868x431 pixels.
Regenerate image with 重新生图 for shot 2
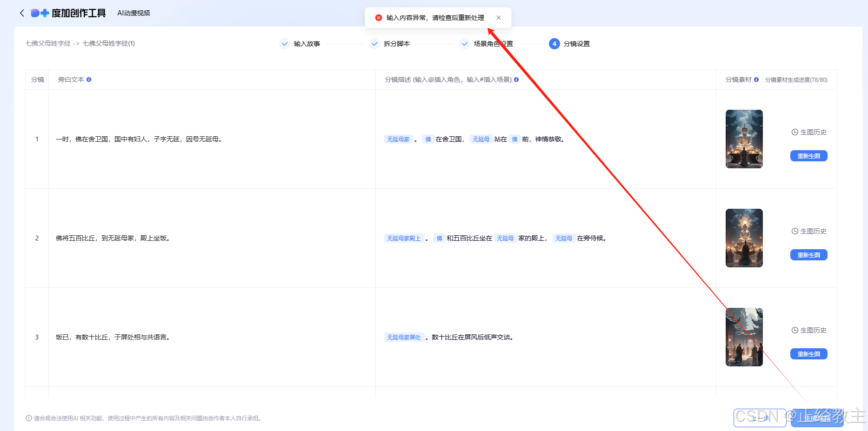(809, 255)
